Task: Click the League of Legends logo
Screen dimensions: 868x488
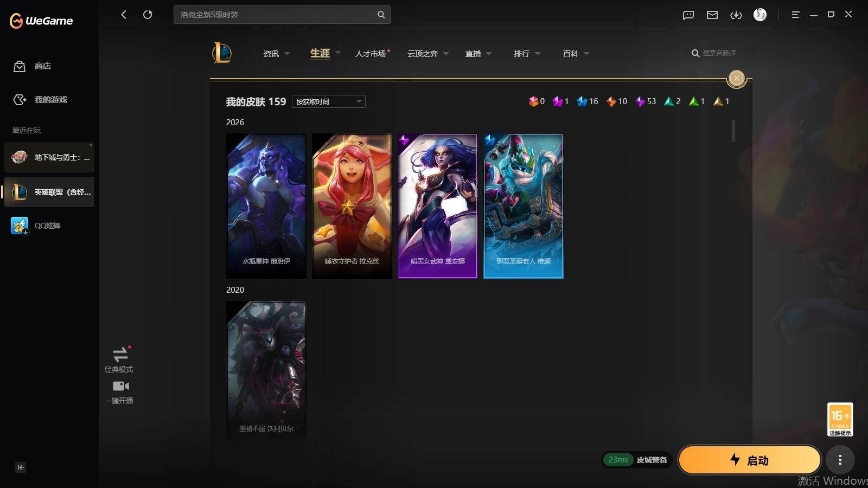Action: click(222, 53)
